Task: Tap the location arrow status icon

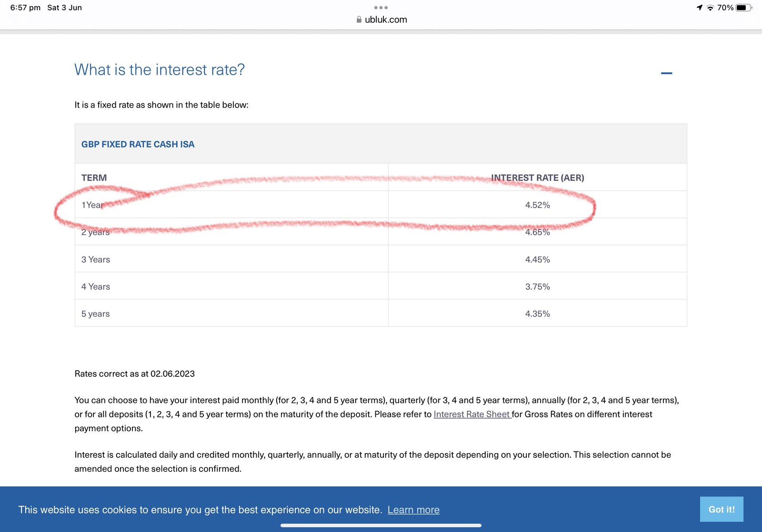Action: click(x=699, y=8)
